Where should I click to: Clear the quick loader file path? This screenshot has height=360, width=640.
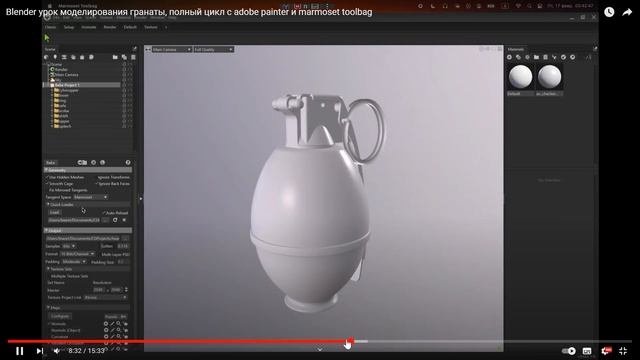124,220
